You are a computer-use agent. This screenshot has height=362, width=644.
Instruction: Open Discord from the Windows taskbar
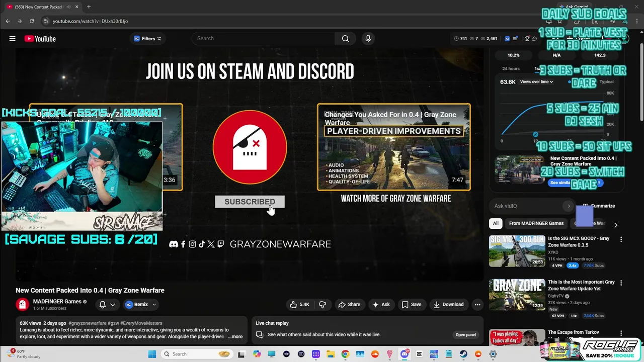click(x=405, y=354)
